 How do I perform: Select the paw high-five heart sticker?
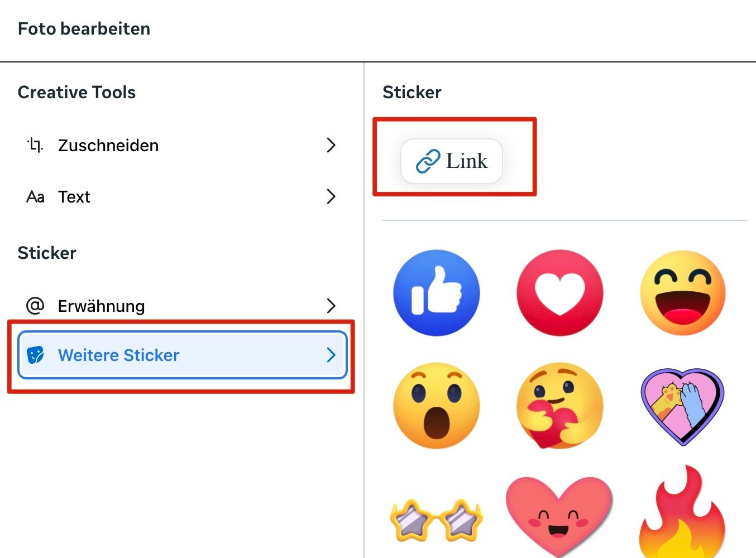click(683, 406)
